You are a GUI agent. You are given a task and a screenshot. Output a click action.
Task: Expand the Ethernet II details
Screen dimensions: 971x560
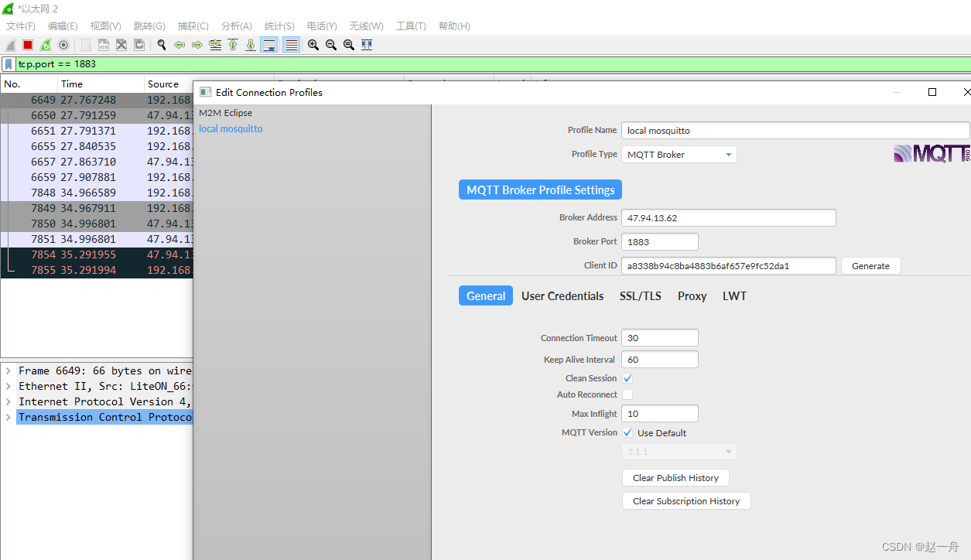coord(9,386)
